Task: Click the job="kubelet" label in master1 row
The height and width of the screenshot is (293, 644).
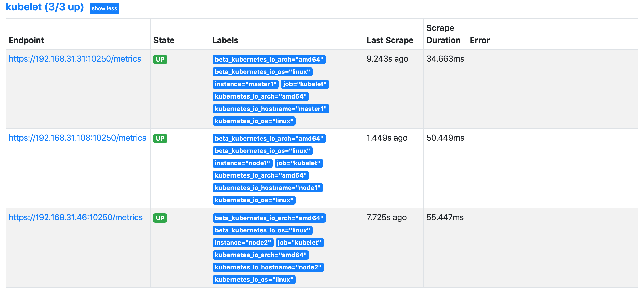Action: [x=304, y=84]
